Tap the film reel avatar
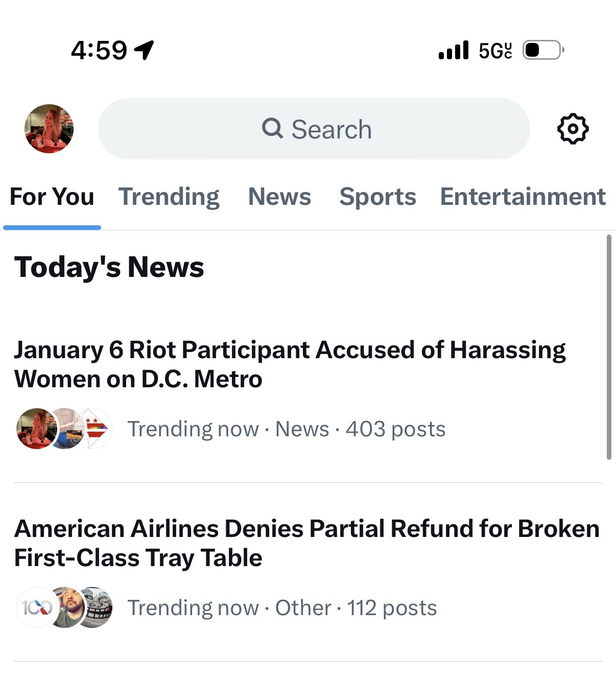 [98, 607]
